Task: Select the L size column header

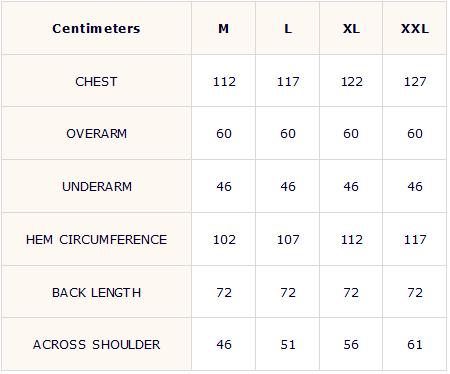Action: [x=288, y=29]
